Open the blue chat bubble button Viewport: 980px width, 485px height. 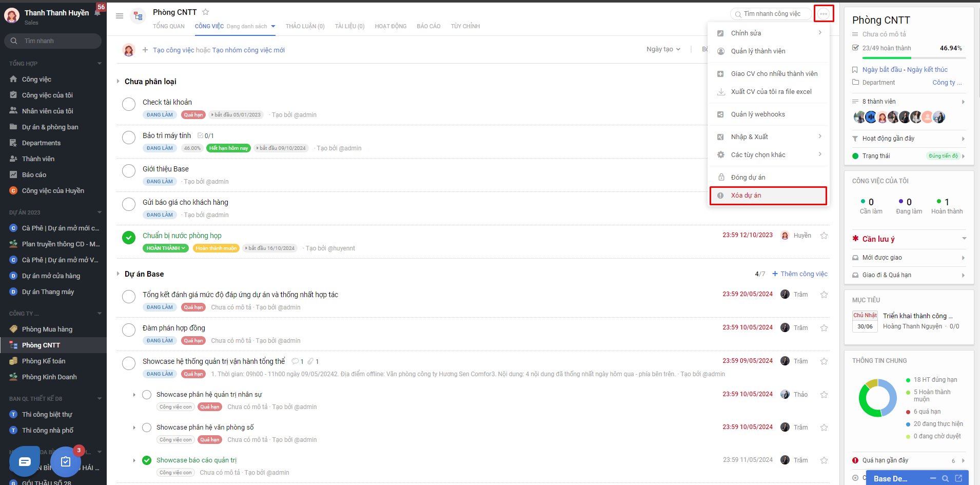click(x=24, y=462)
